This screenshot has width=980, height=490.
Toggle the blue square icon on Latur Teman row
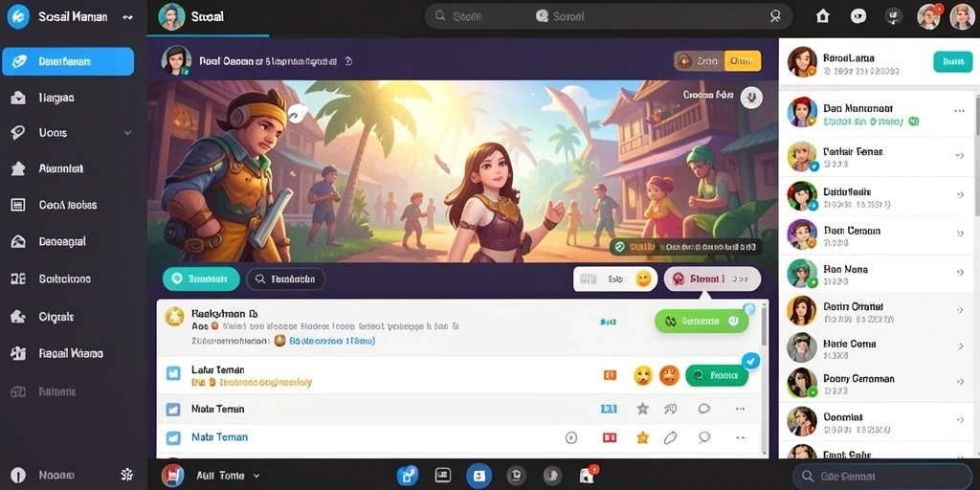coord(173,374)
